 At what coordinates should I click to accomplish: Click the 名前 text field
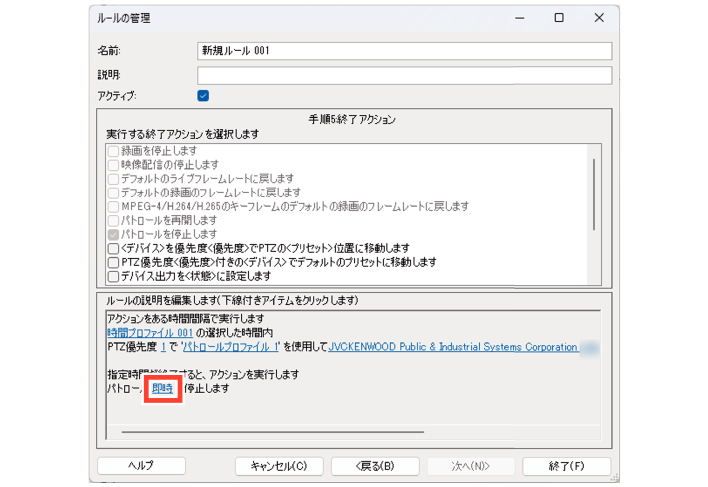(x=404, y=51)
